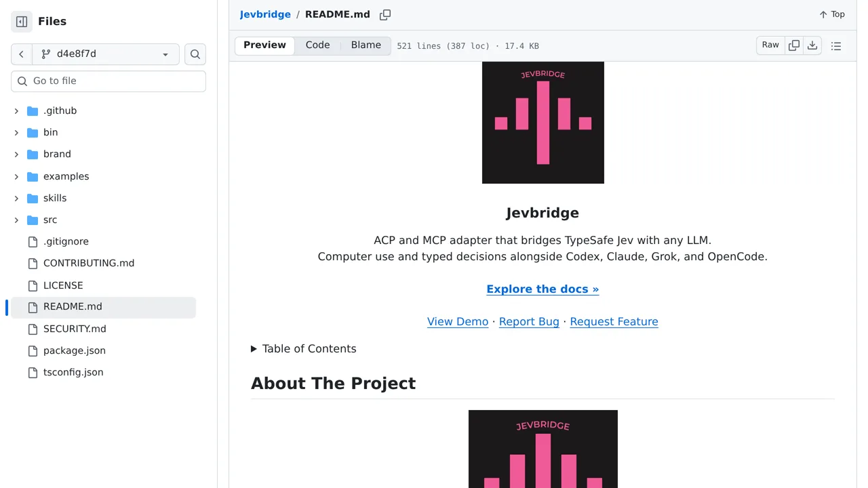
Task: Open the src folder
Action: [x=50, y=220]
